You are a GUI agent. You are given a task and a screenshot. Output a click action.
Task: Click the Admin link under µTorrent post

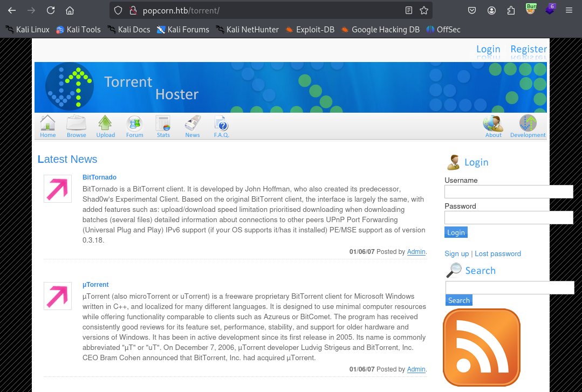(416, 369)
